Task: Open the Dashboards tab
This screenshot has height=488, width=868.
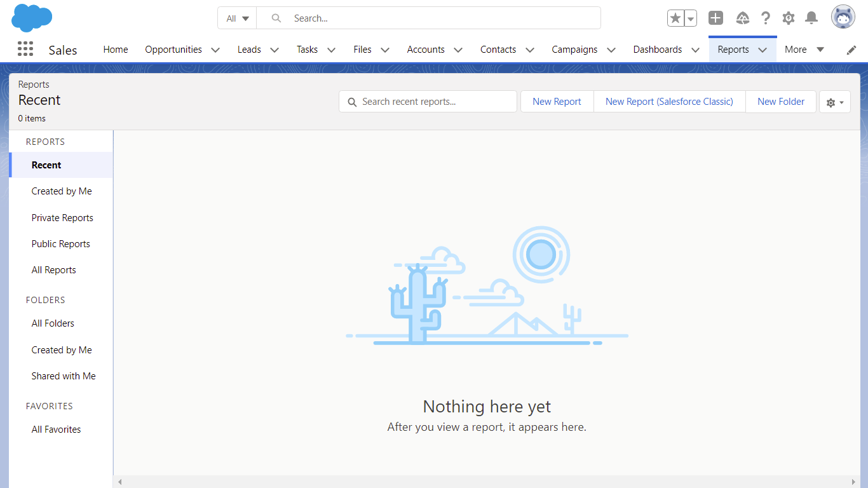Action: coord(658,50)
